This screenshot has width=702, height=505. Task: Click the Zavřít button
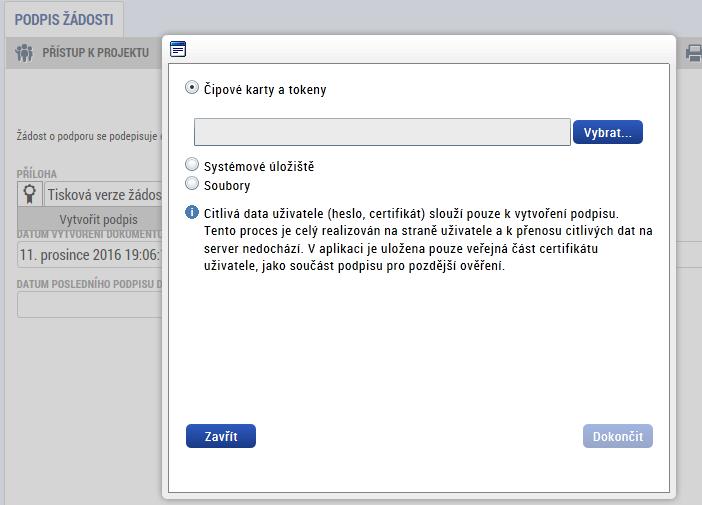[221, 436]
